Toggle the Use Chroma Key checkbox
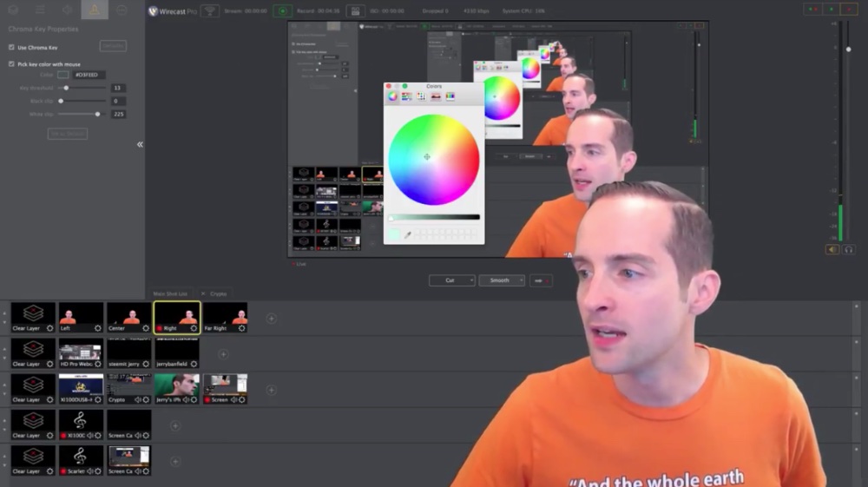The image size is (868, 487). click(x=11, y=48)
